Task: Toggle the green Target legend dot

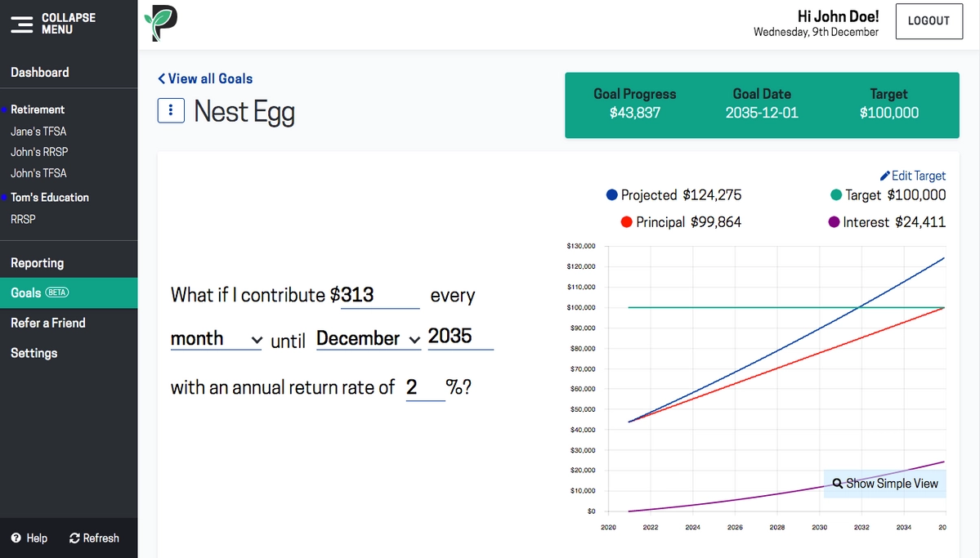Action: point(835,195)
